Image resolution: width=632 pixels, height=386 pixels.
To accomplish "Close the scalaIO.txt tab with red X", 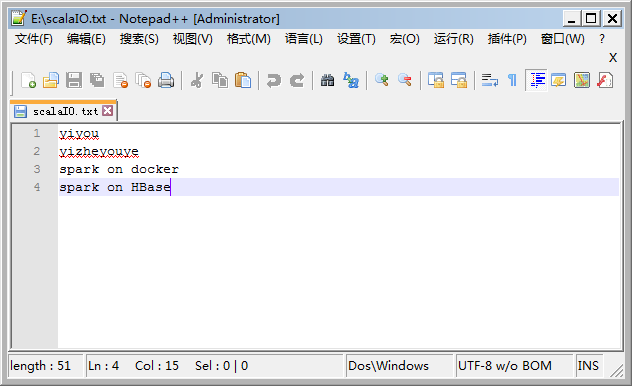I will click(x=108, y=110).
